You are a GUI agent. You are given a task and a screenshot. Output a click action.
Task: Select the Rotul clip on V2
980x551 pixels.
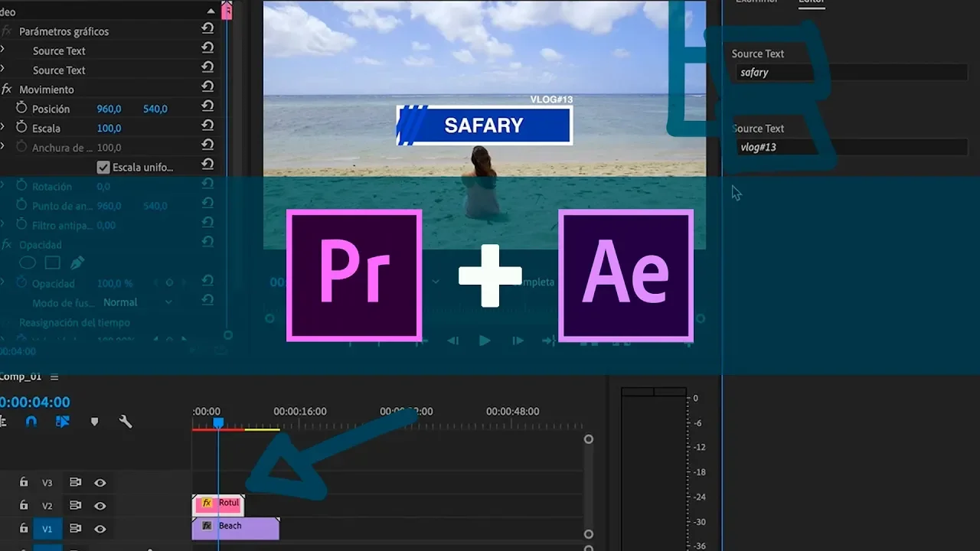(218, 504)
